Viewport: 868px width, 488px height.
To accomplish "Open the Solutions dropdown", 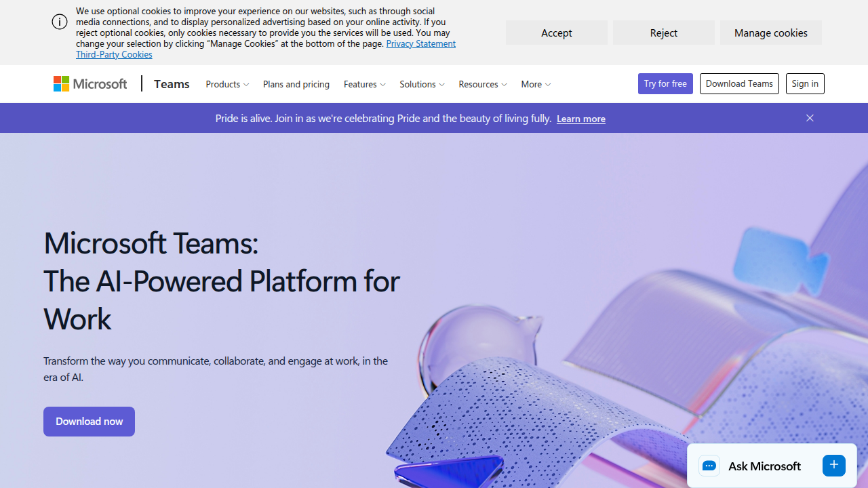I will click(x=422, y=84).
